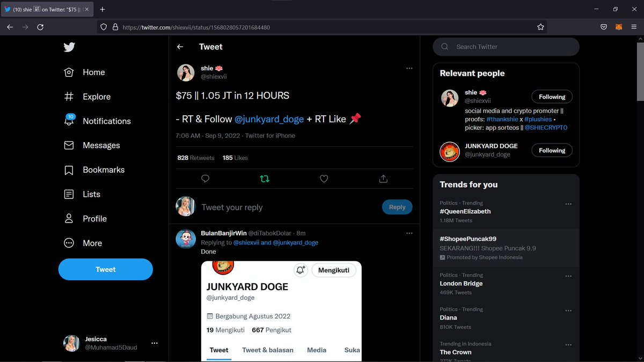Open shie's profile avatar on tweet
This screenshot has height=362, width=644.
pyautogui.click(x=186, y=72)
